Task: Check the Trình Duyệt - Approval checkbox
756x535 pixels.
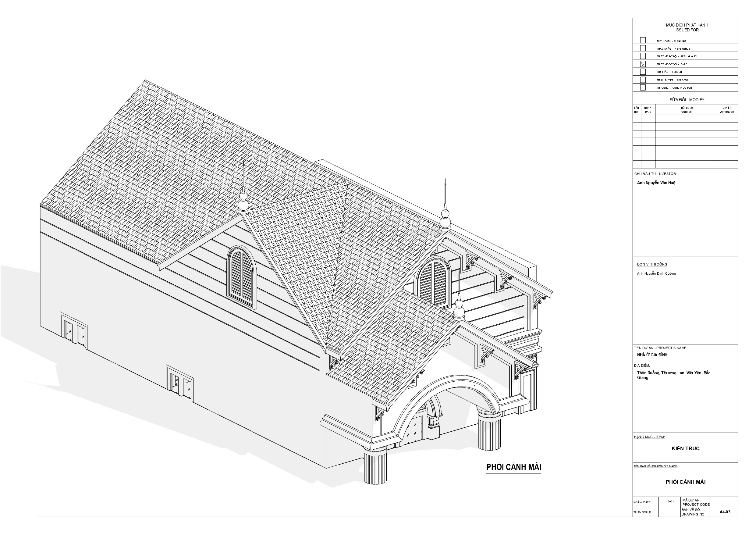Action: (642, 80)
